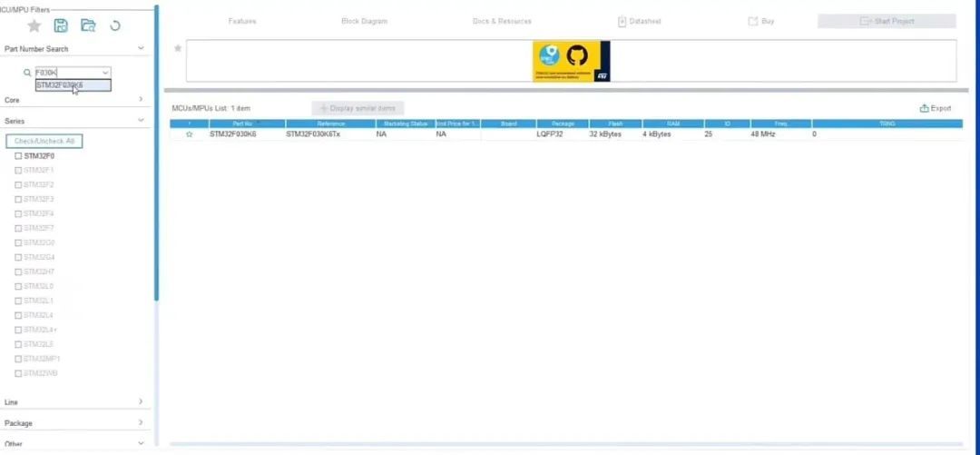980x455 pixels.
Task: Check the STM32F0 series checkbox
Action: [x=18, y=156]
